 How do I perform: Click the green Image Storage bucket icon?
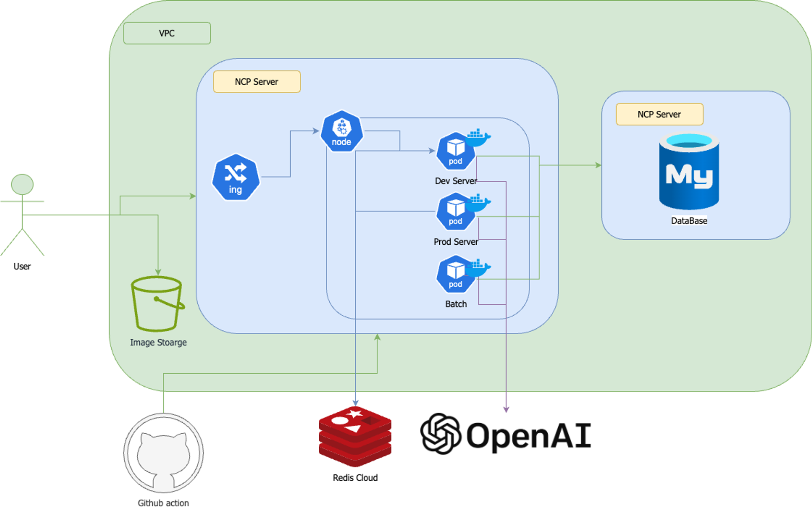pyautogui.click(x=157, y=304)
